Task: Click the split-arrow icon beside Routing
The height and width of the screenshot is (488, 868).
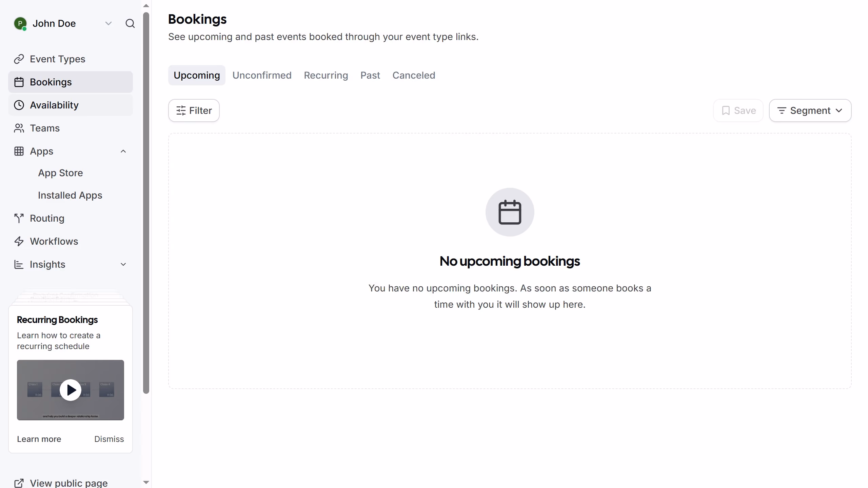Action: [x=19, y=218]
